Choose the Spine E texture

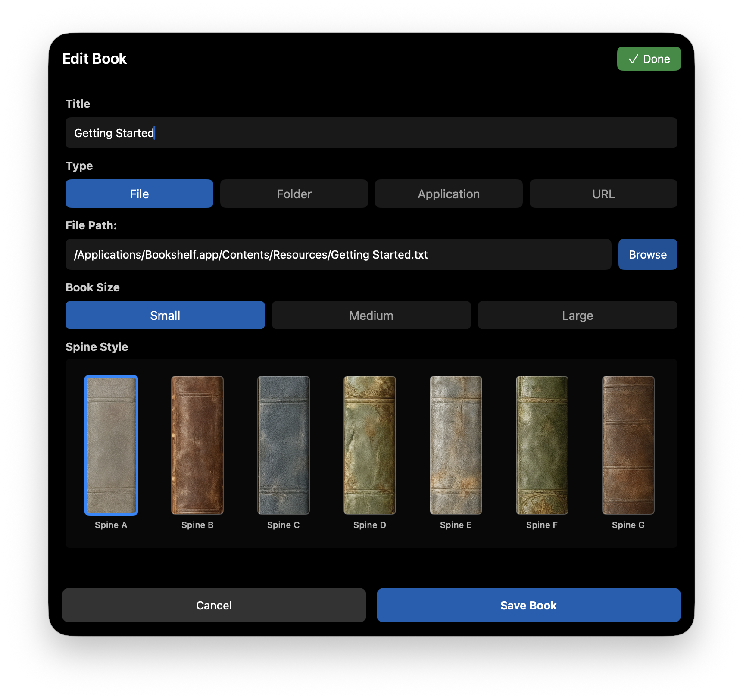tap(456, 445)
